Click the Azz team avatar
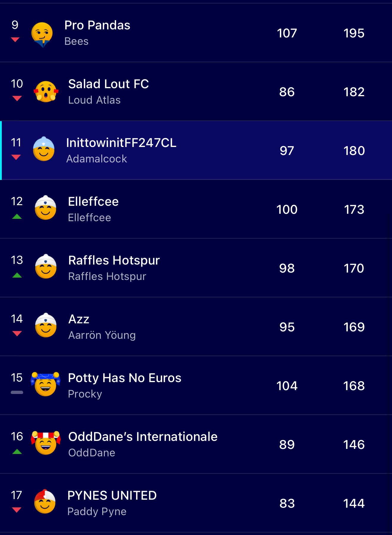This screenshot has width=392, height=535. tap(46, 325)
